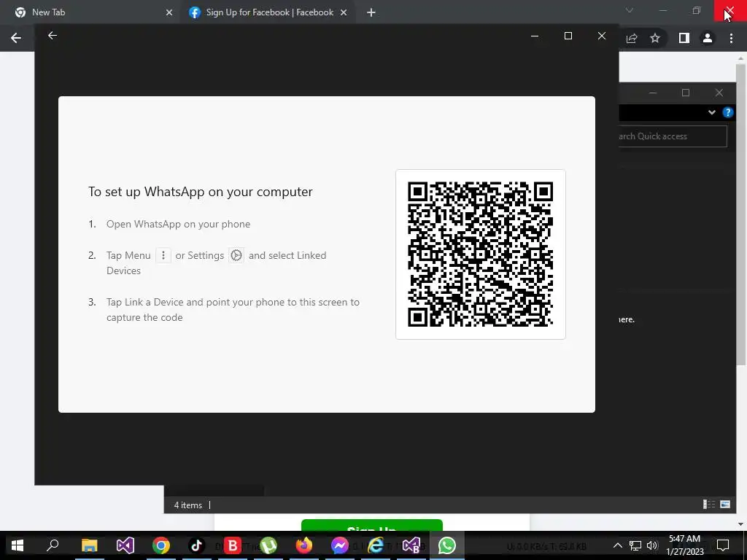Open uTorrent from taskbar
Viewport: 747px width, 560px height.
tap(268, 545)
